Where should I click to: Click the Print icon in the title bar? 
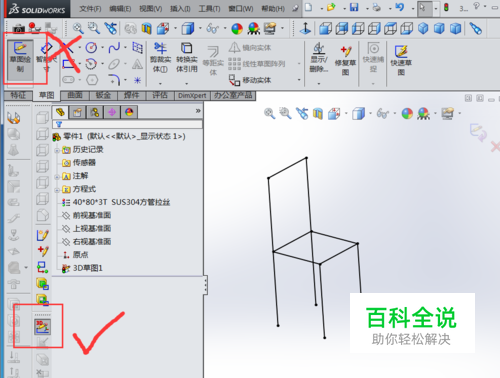(x=377, y=7)
